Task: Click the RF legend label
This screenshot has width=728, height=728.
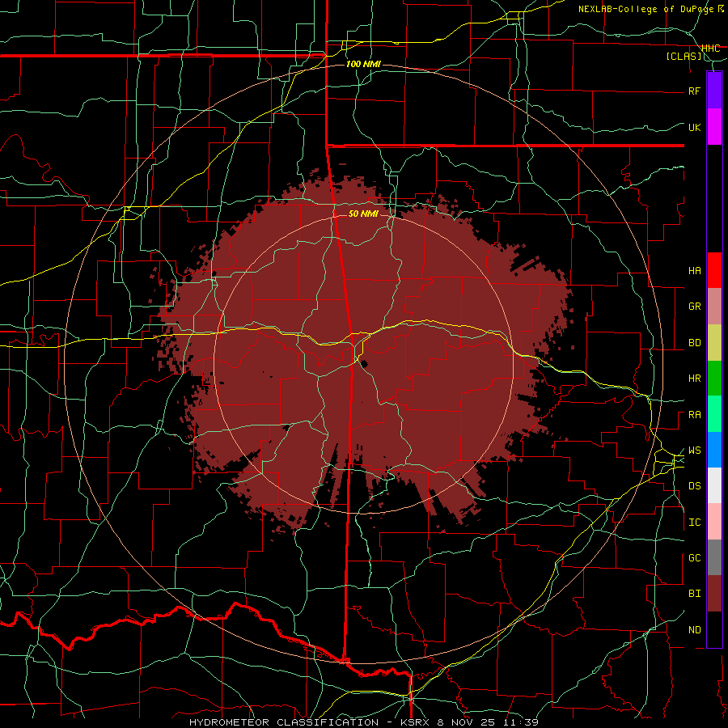Action: coord(694,91)
